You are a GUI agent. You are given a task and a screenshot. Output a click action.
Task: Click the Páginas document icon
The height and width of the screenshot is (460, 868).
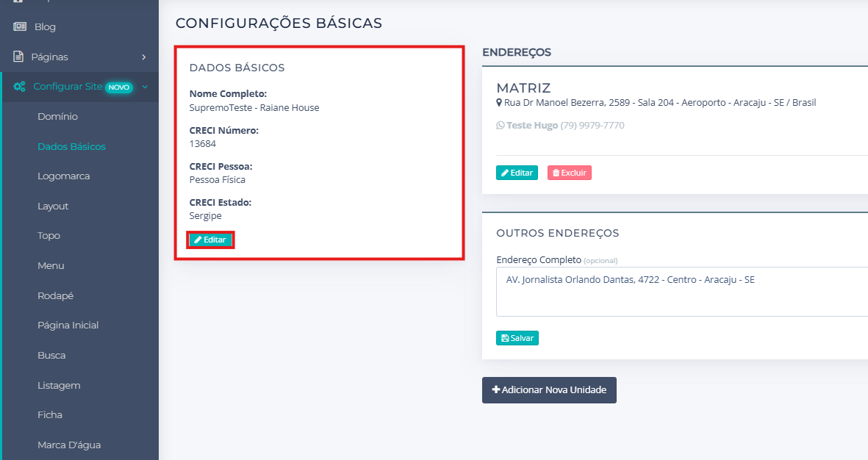[x=19, y=57]
